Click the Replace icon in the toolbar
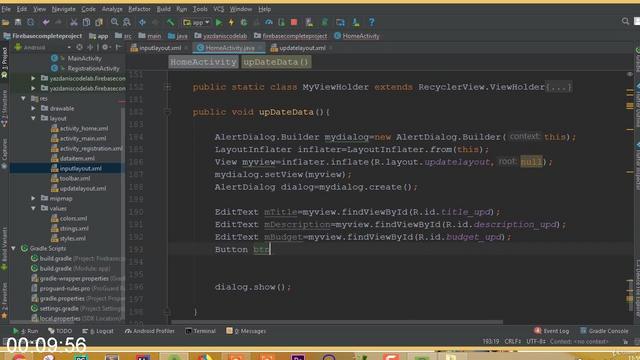640x360 pixels. 127,22
